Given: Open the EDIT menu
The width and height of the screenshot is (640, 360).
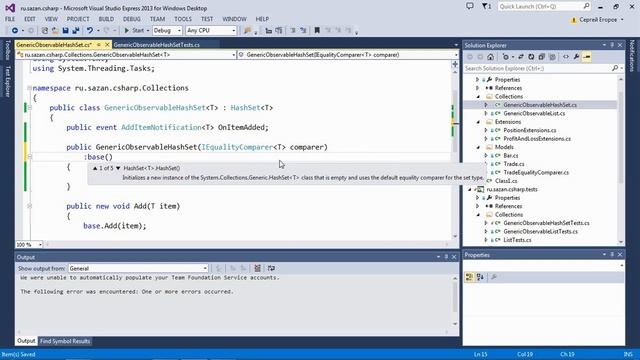Looking at the screenshot, I should tap(30, 19).
